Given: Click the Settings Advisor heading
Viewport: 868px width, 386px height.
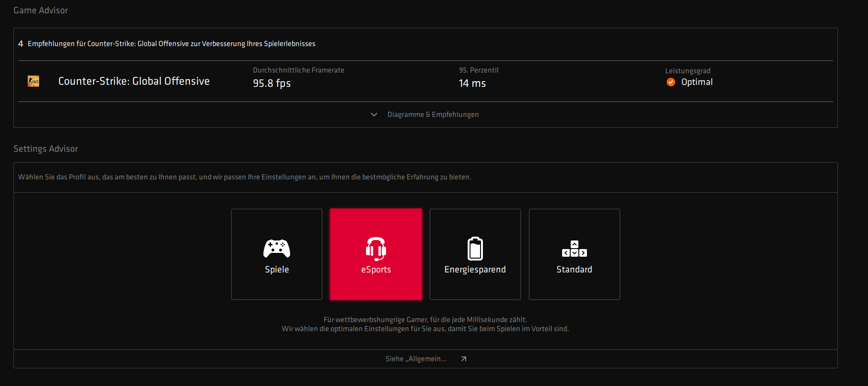Looking at the screenshot, I should [x=46, y=149].
